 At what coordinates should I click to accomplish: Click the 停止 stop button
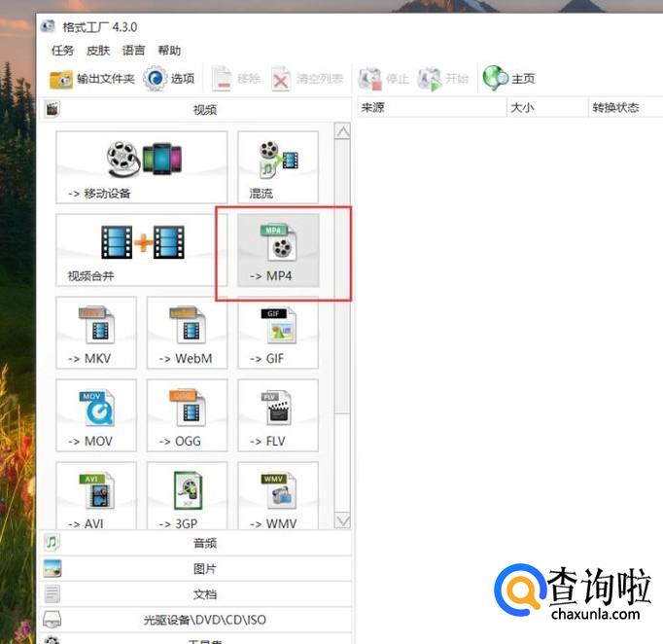[x=383, y=79]
